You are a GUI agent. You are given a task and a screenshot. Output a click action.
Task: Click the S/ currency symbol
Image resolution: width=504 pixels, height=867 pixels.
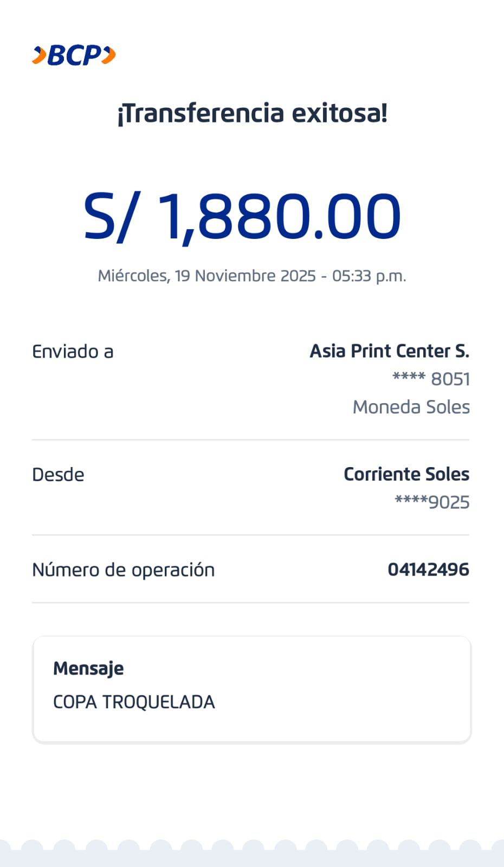[112, 217]
